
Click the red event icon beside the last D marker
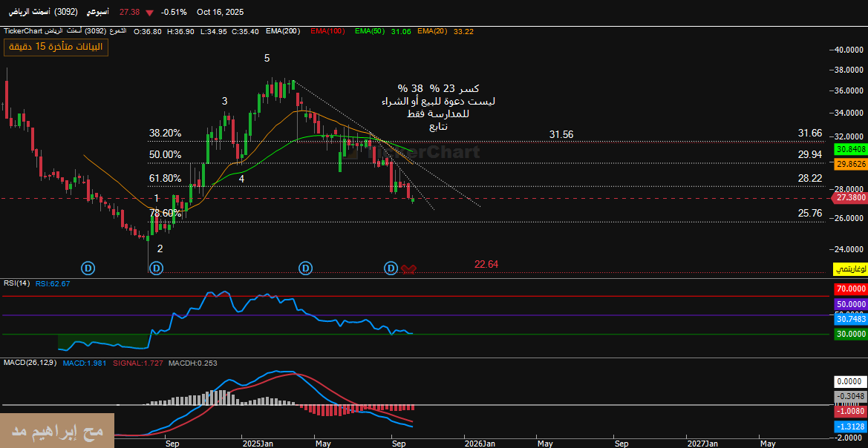click(x=408, y=269)
